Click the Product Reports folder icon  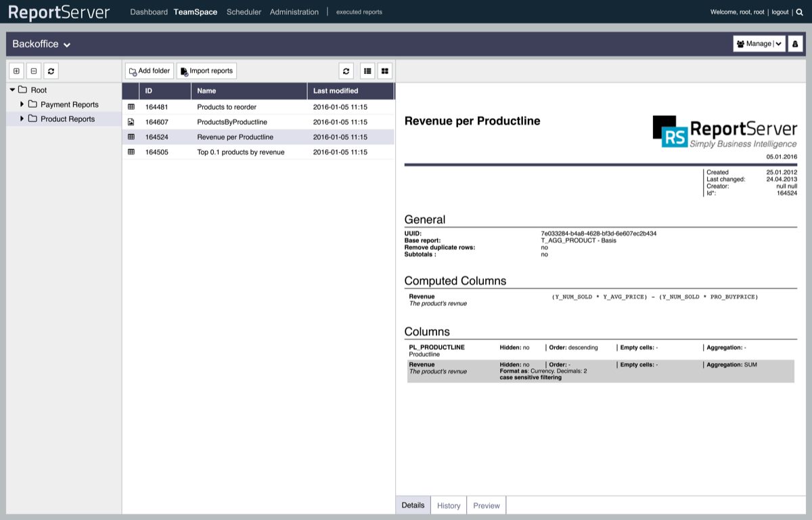[32, 118]
